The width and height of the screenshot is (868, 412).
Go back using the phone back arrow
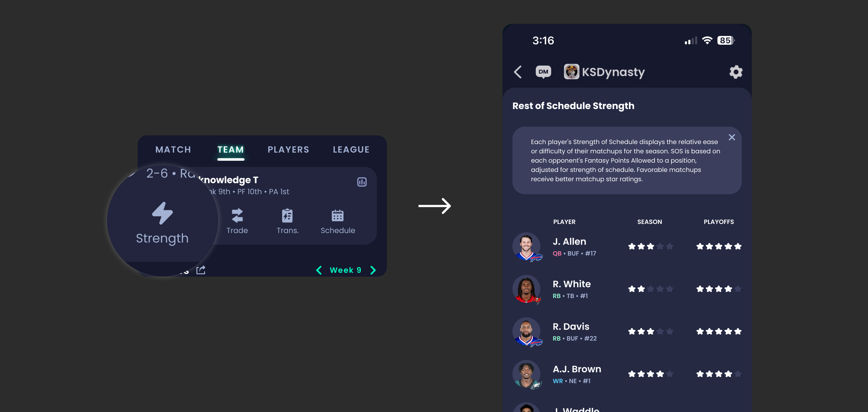point(518,72)
